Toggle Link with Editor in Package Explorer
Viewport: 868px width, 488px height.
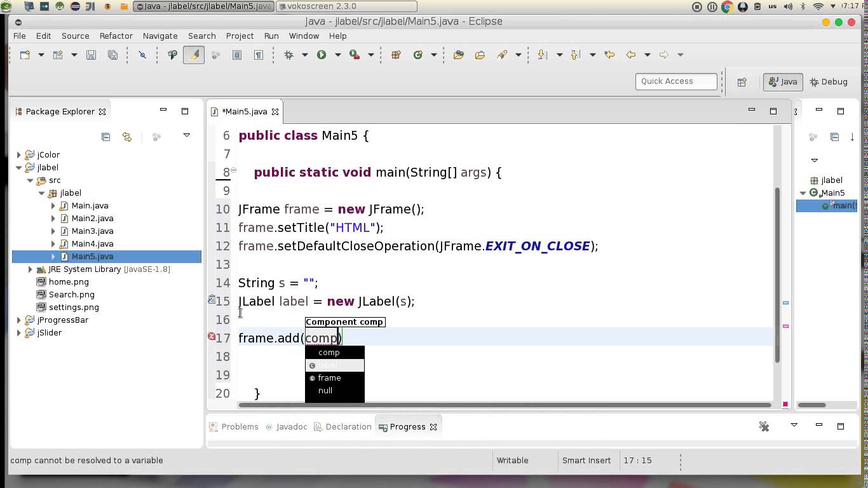tap(126, 137)
